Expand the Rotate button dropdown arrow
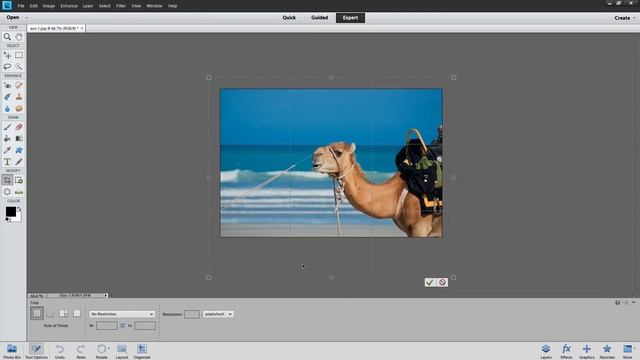The image size is (640, 360). coord(109,349)
